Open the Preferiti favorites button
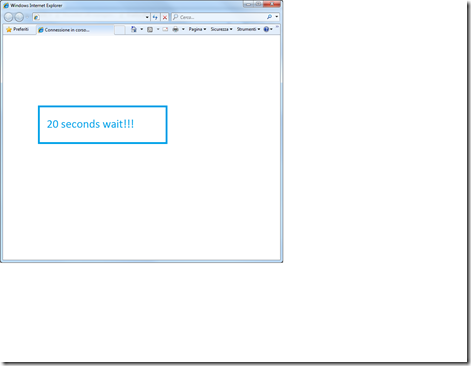Image resolution: width=471 pixels, height=366 pixels. click(18, 29)
